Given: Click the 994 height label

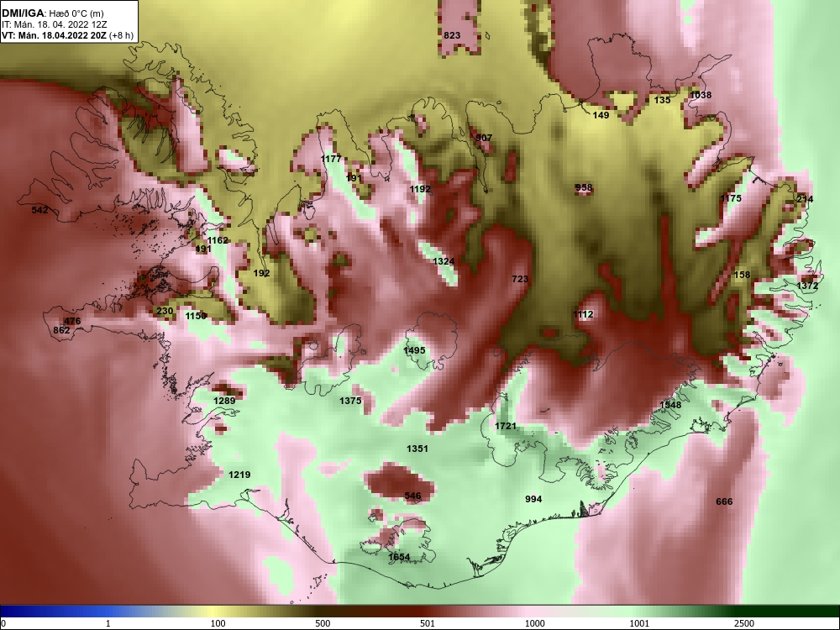Looking at the screenshot, I should click(533, 499).
